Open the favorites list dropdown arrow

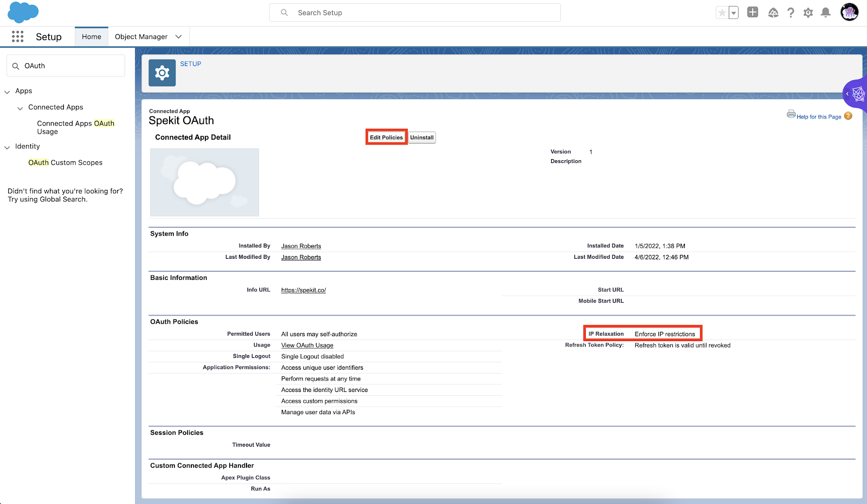click(734, 12)
